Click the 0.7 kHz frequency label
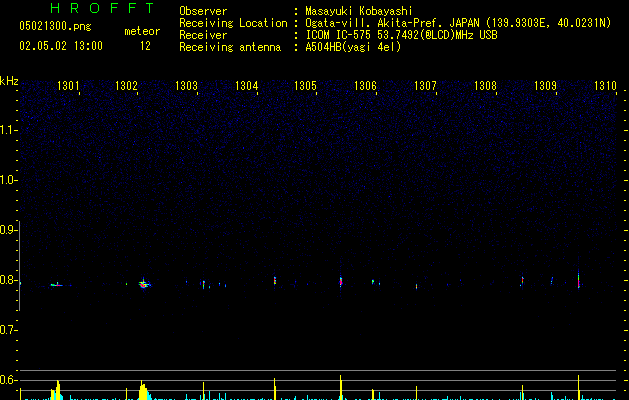Screen dimensions: 629x400 [8, 330]
